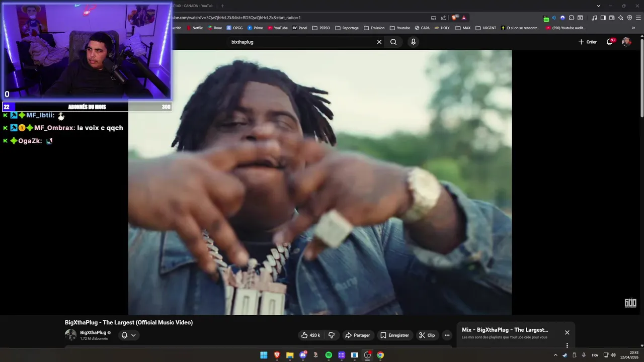Click the Créer button

point(587,42)
